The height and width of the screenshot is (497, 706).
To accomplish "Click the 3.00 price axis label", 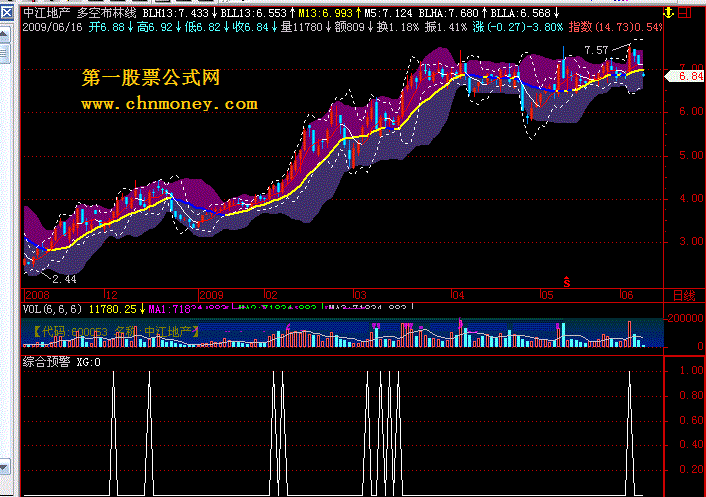I will tap(691, 241).
